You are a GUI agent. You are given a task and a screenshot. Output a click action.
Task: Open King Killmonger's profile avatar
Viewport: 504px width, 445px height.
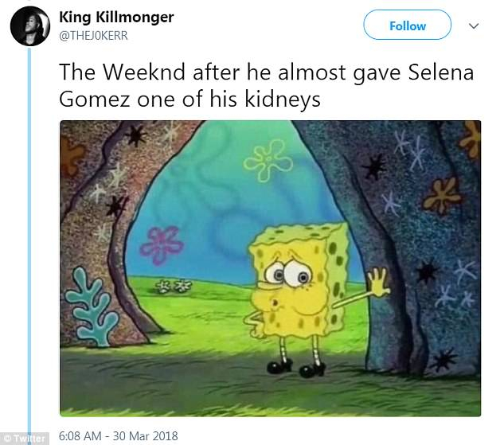[x=30, y=25]
